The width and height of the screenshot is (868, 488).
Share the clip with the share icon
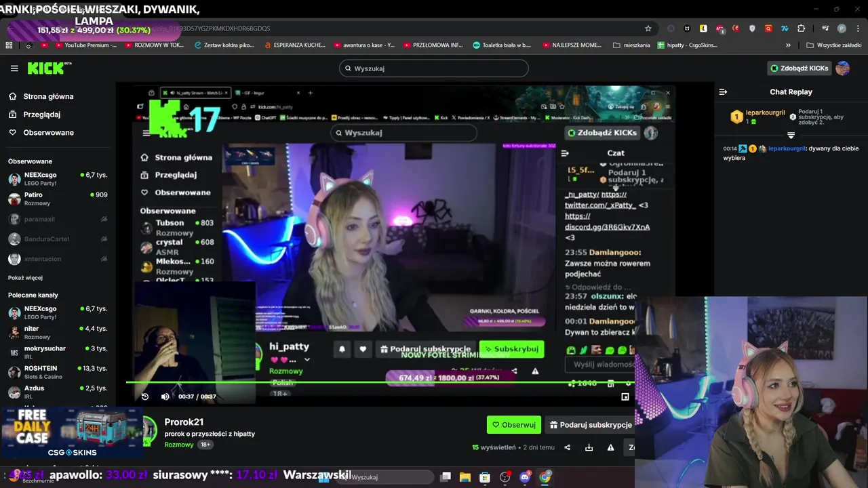tap(568, 447)
